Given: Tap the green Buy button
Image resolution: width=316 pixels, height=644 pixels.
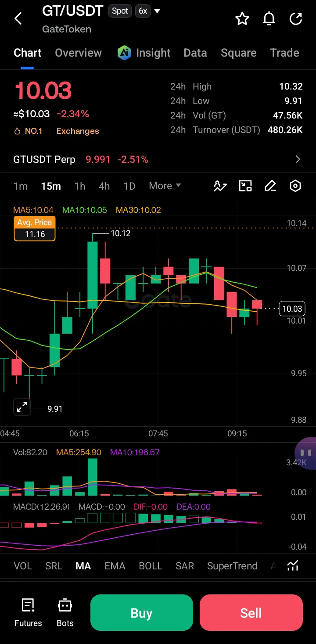Looking at the screenshot, I should [x=142, y=612].
